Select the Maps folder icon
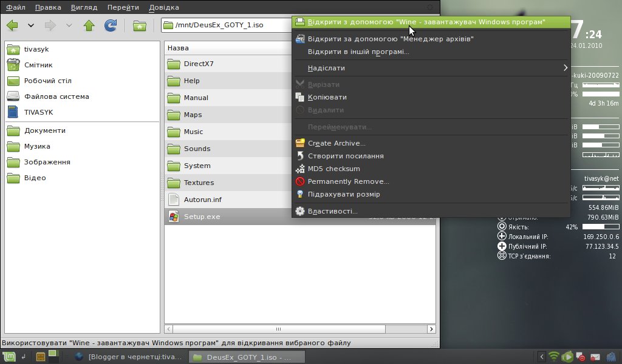The width and height of the screenshot is (622, 364). coord(173,115)
